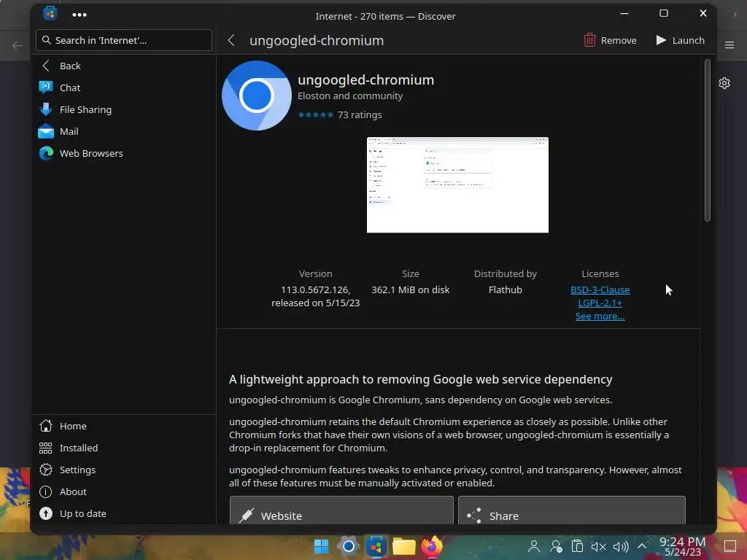Click the Chat bubble icon

(x=46, y=87)
